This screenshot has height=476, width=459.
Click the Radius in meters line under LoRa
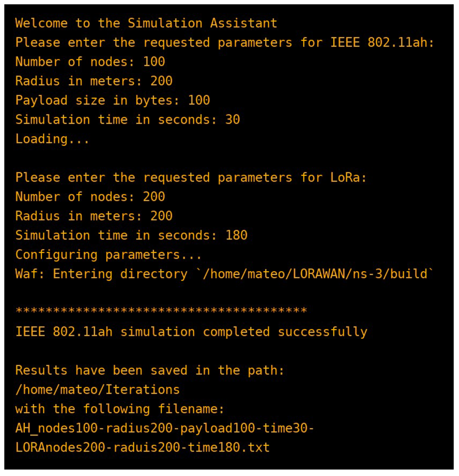click(x=94, y=216)
